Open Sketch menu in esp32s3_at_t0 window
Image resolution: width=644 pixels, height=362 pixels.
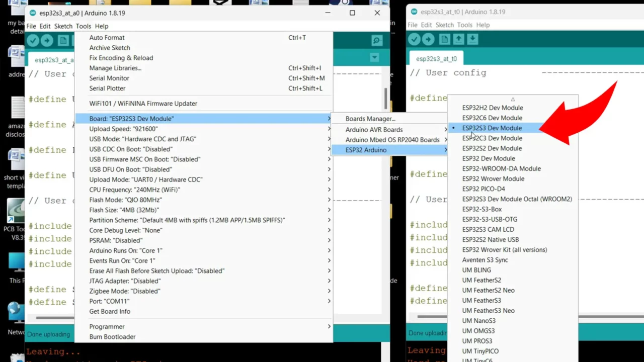click(445, 25)
